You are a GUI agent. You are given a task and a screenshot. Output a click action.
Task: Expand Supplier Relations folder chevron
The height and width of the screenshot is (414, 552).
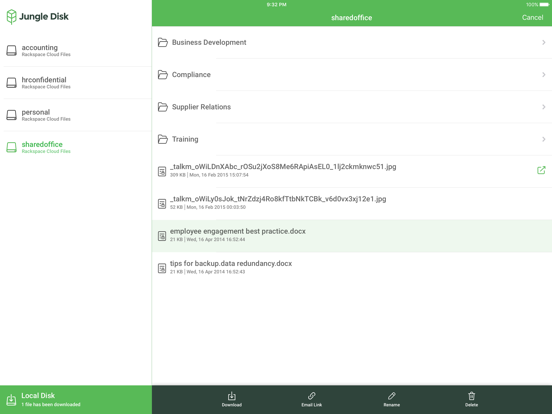tap(544, 107)
